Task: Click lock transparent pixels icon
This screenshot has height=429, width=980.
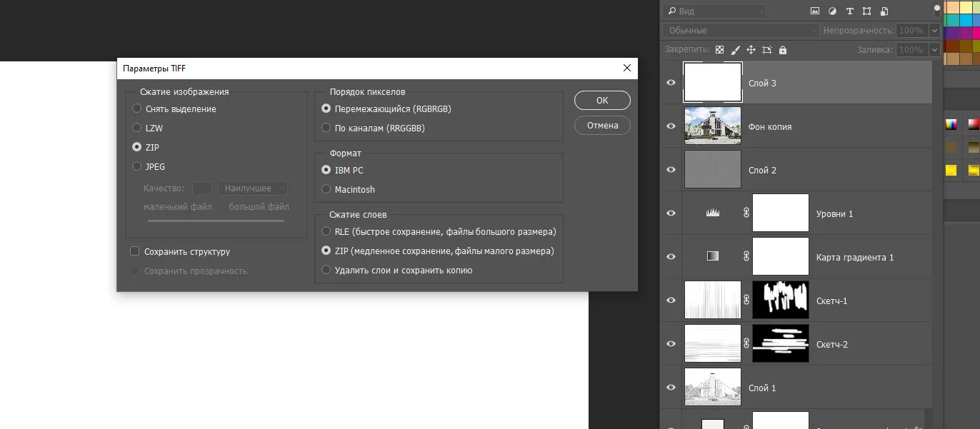Action: pyautogui.click(x=719, y=50)
